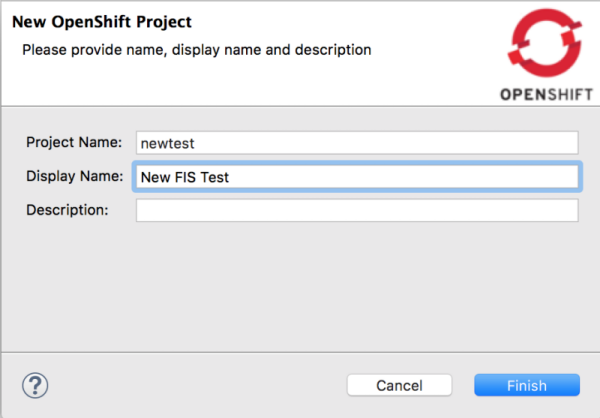Click the word "description" in the subtitle
This screenshot has width=600, height=418.
(x=333, y=50)
